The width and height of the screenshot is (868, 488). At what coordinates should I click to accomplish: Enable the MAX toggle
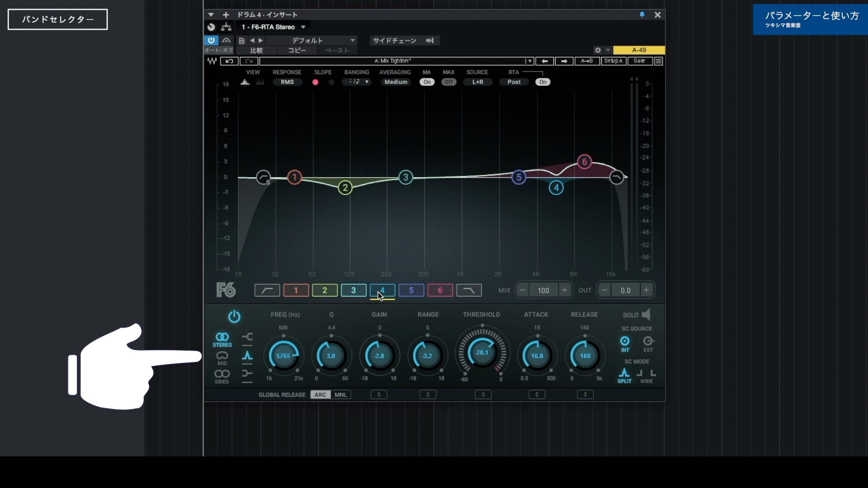448,82
